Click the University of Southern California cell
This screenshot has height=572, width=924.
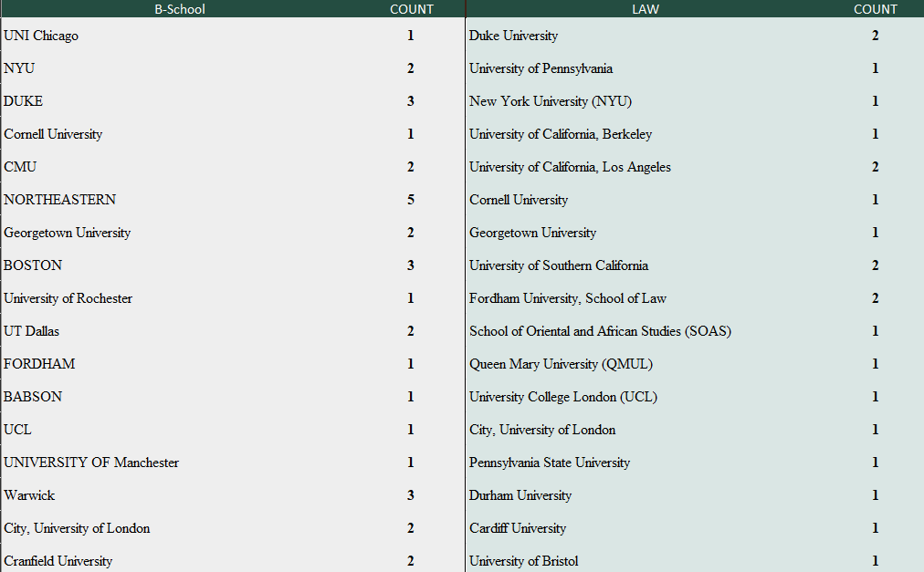[559, 265]
